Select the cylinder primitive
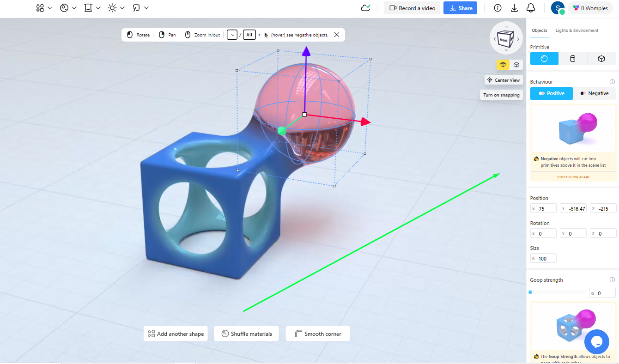The height and width of the screenshot is (364, 619). point(573,59)
